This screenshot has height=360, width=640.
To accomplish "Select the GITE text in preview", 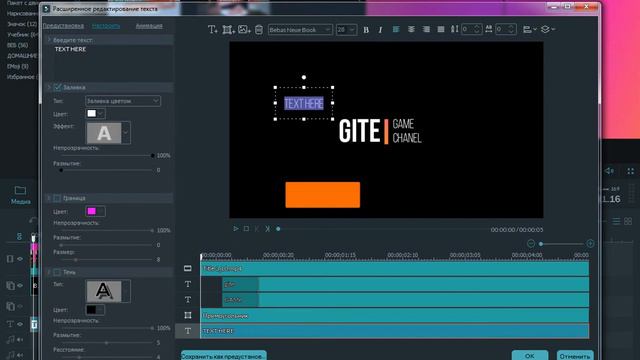I will [359, 131].
